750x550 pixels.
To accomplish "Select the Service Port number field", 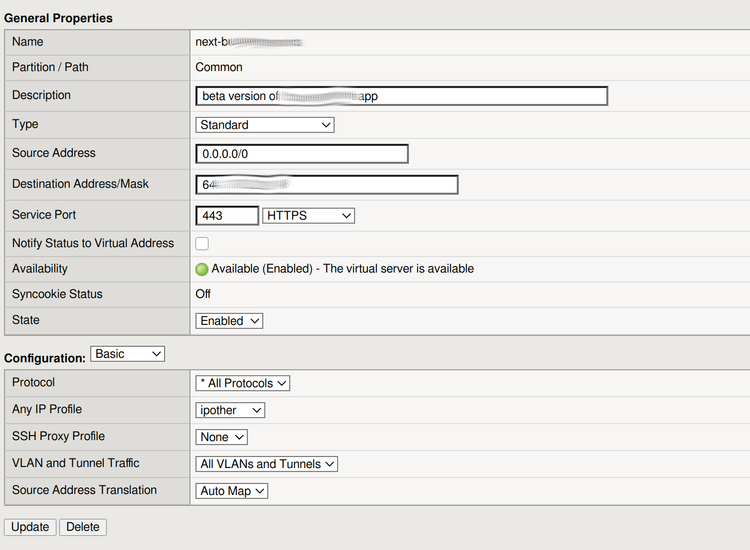I will 227,216.
